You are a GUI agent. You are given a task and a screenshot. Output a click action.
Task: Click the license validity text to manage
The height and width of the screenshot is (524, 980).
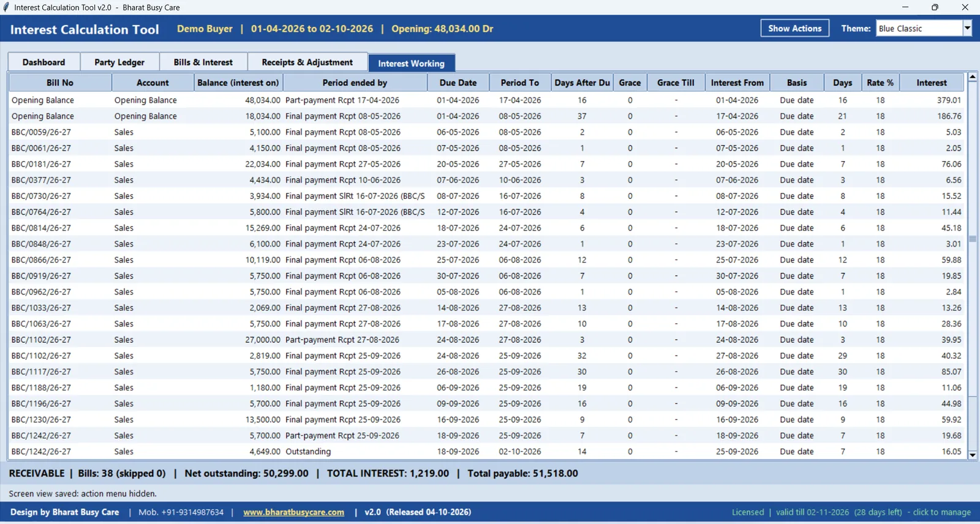click(x=851, y=512)
